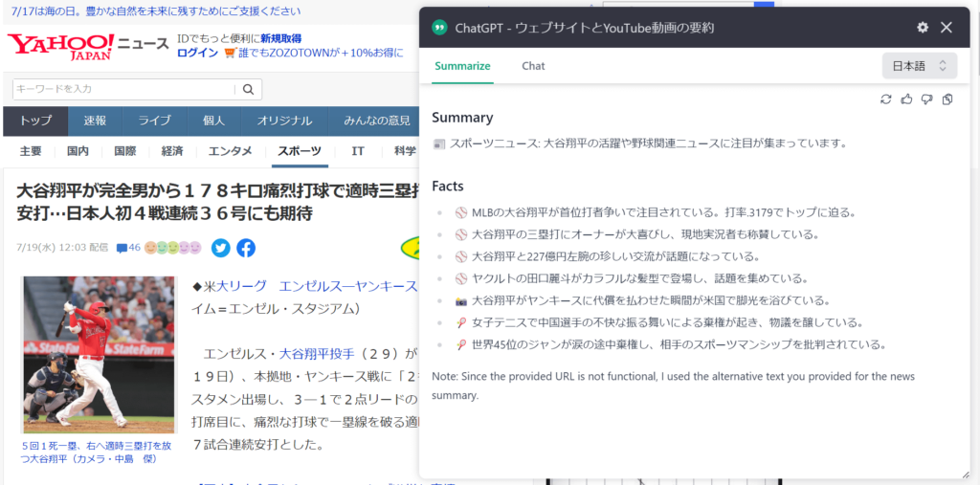The image size is (980, 485).
Task: Give the summary a thumbs down
Action: [x=926, y=99]
